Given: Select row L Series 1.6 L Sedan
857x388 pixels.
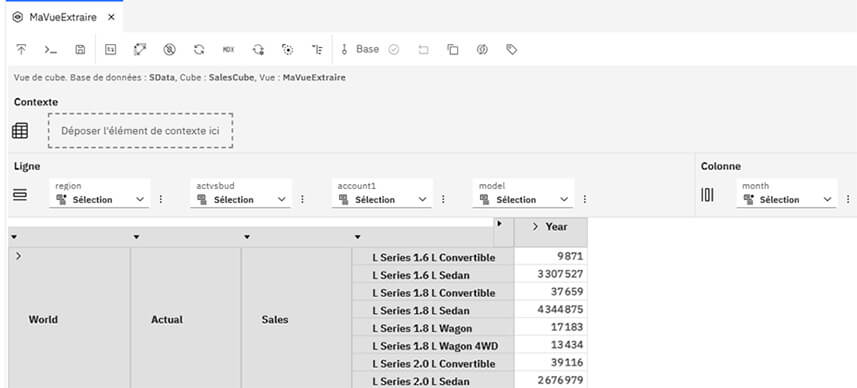Looking at the screenshot, I should 433,275.
